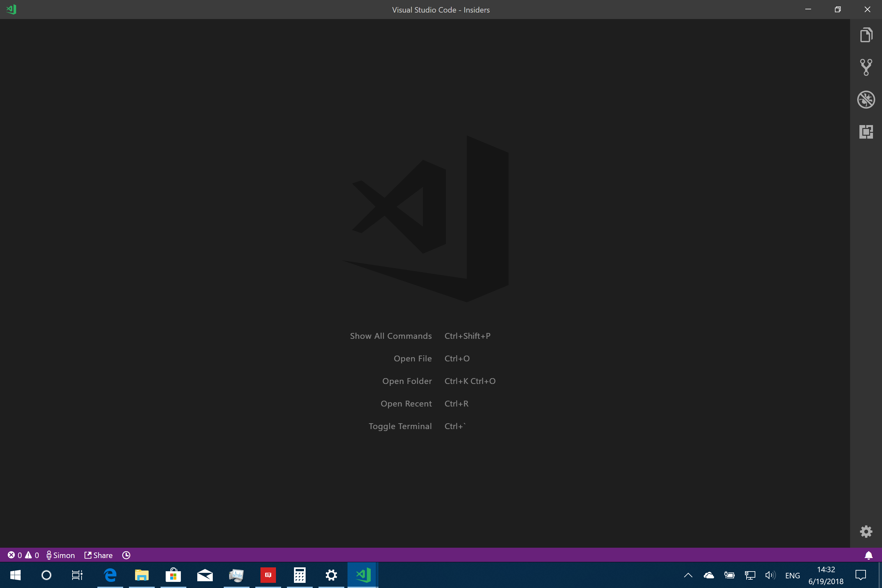Open the network tray icon

tap(750, 575)
